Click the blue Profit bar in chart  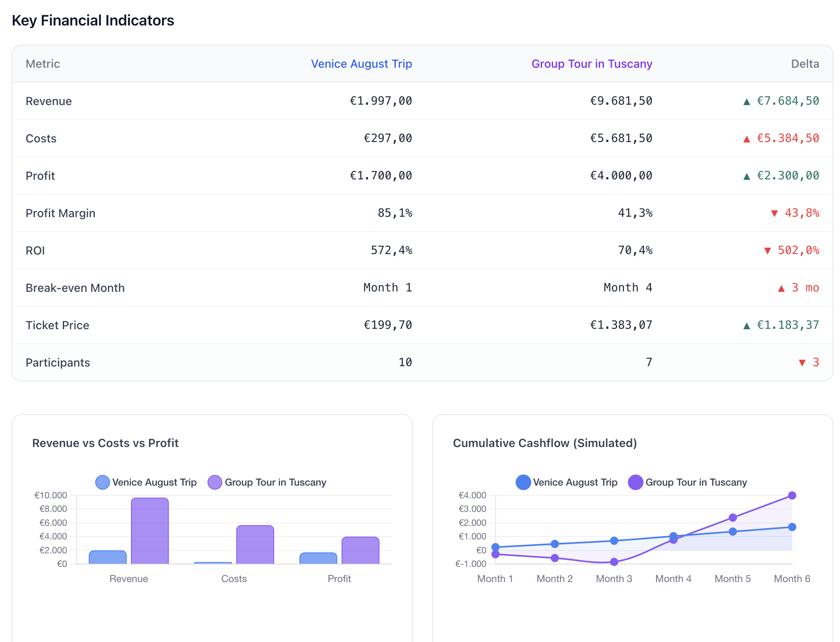tap(318, 558)
